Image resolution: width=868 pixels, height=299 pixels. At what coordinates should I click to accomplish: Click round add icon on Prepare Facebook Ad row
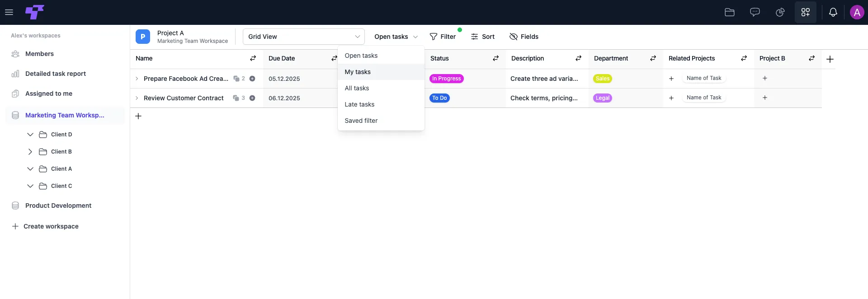point(252,79)
